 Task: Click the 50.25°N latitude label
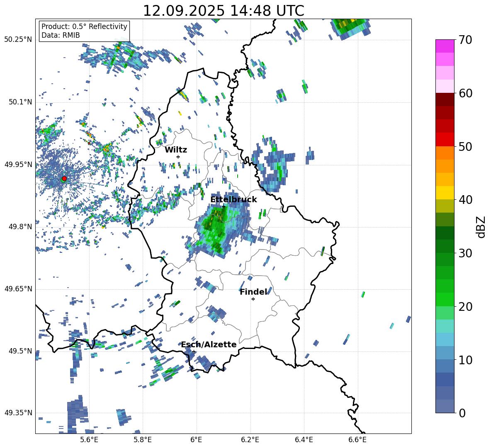click(x=18, y=40)
